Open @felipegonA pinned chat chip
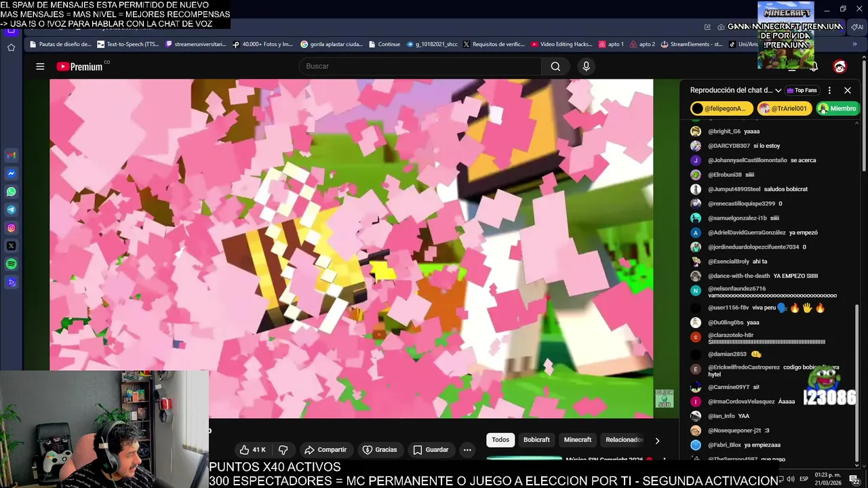Image resolution: width=868 pixels, height=488 pixels. [722, 108]
